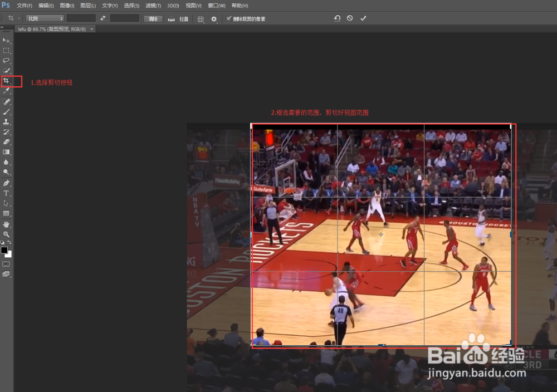
Task: Select the Gradient tool
Action: 6,152
